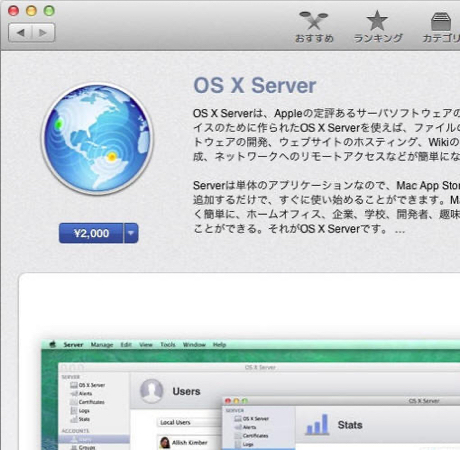Click the Stats bar chart icon

317,424
